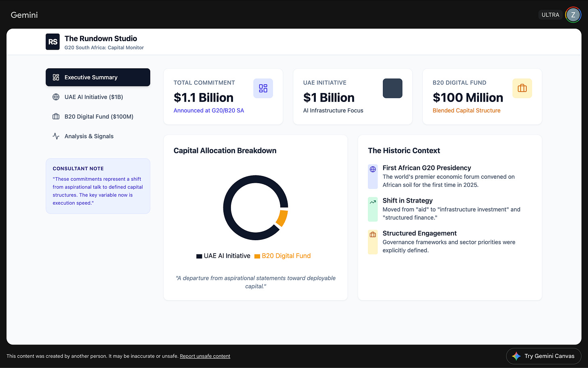
Task: Click the orange briefcase icon on B20 Digital Fund card
Action: (522, 88)
